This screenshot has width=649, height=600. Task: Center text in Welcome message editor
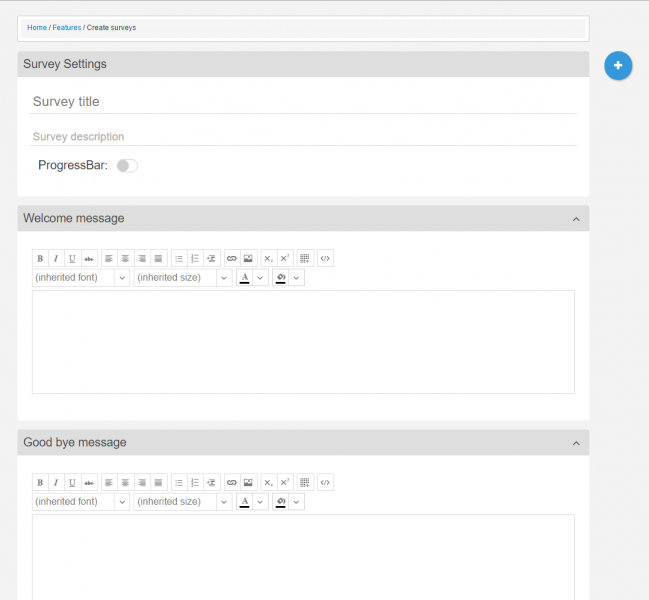pyautogui.click(x=125, y=259)
